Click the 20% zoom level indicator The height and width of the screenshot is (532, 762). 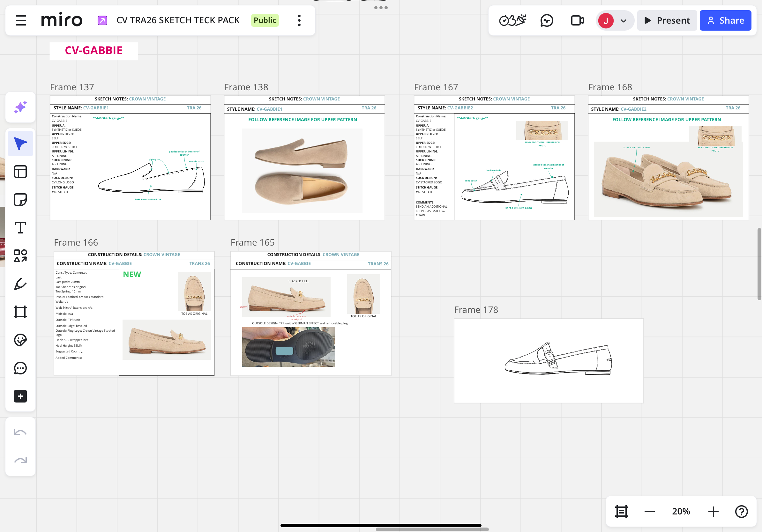click(x=681, y=512)
